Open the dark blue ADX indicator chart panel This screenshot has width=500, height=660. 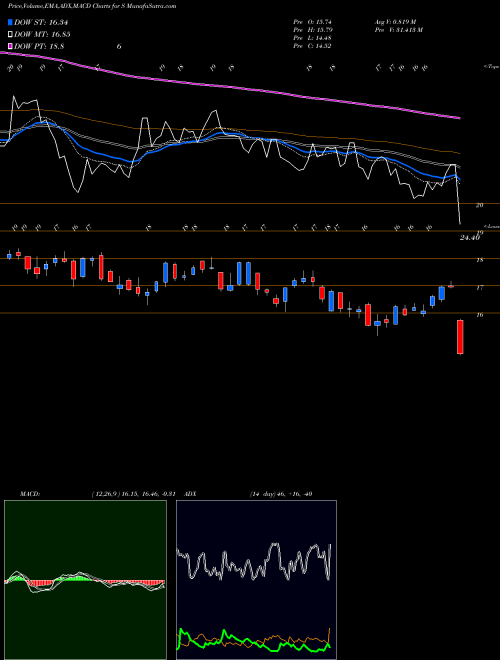click(256, 580)
